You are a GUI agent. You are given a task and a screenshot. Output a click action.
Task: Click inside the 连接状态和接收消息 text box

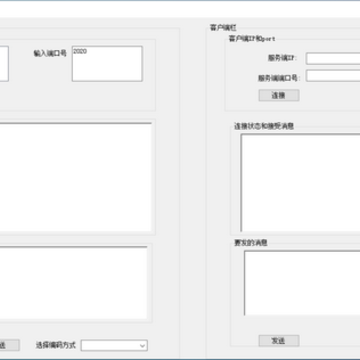point(300,183)
